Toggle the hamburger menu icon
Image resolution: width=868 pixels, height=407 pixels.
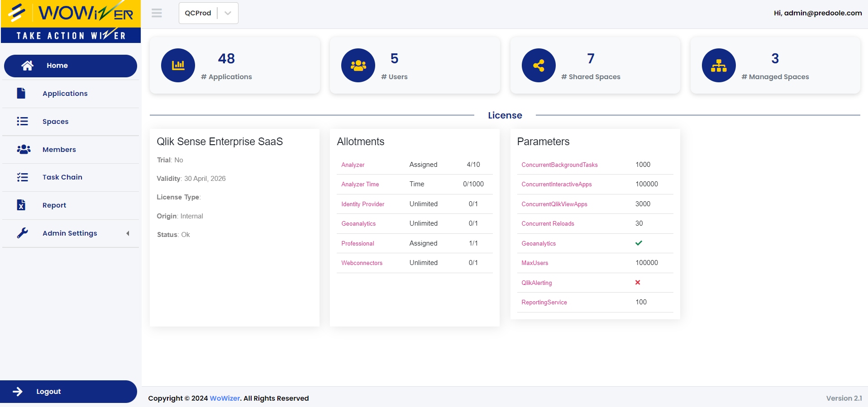(x=157, y=13)
